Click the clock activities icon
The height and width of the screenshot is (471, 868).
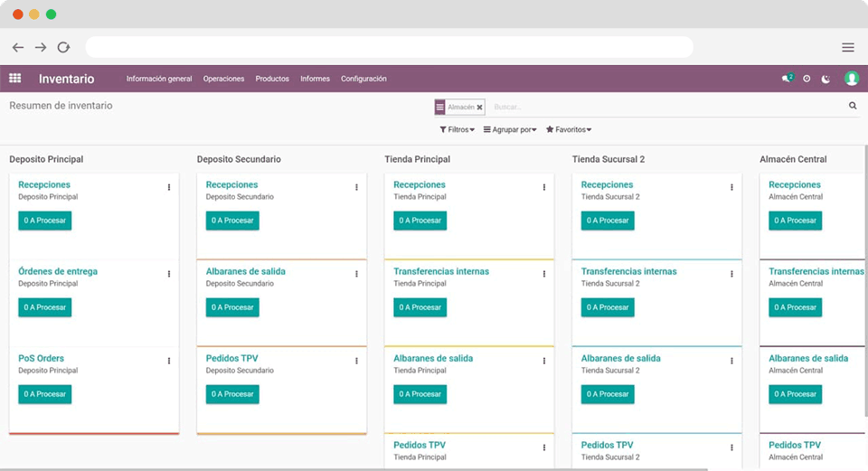(x=807, y=79)
